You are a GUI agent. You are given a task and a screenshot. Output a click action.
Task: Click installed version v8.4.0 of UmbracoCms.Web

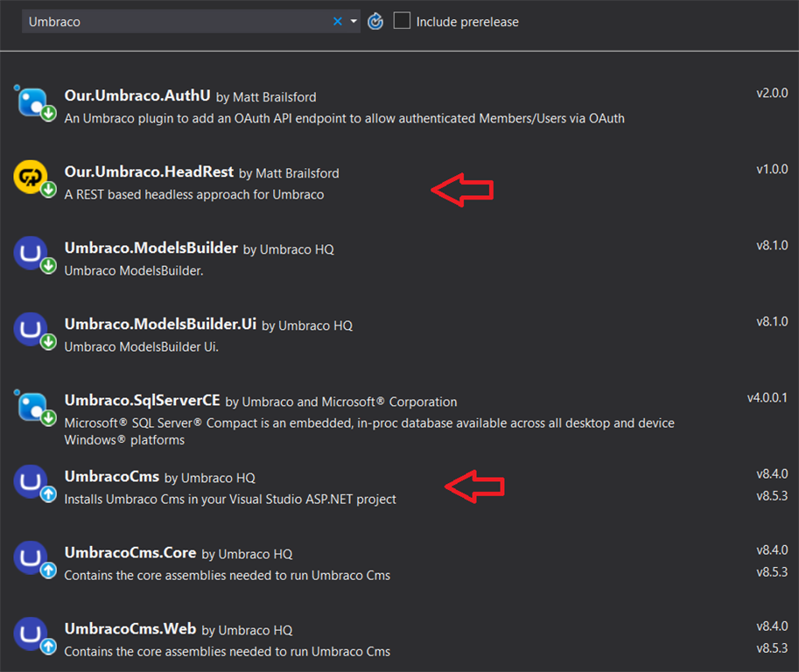772,626
